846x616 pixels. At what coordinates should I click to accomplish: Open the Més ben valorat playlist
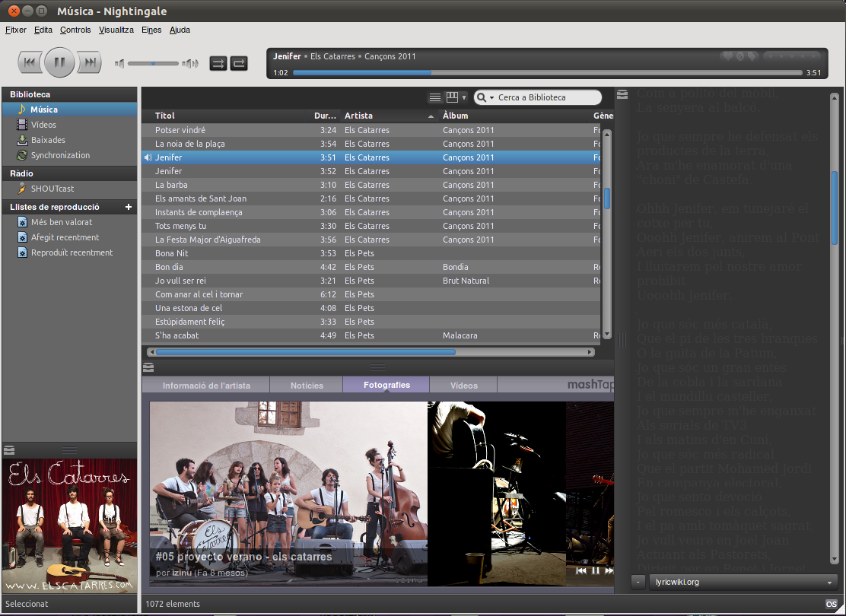[69, 222]
